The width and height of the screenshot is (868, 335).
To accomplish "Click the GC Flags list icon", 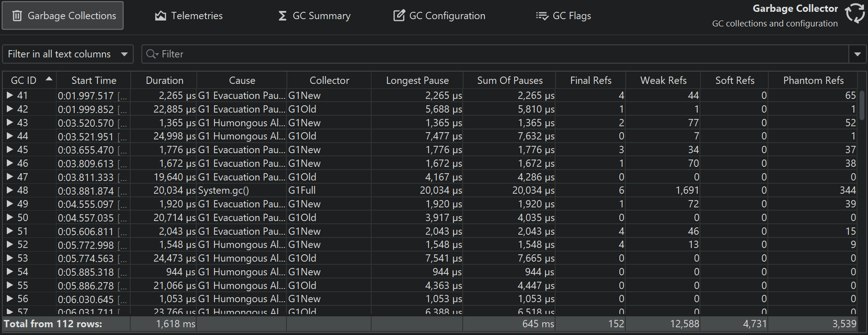I will click(x=542, y=16).
